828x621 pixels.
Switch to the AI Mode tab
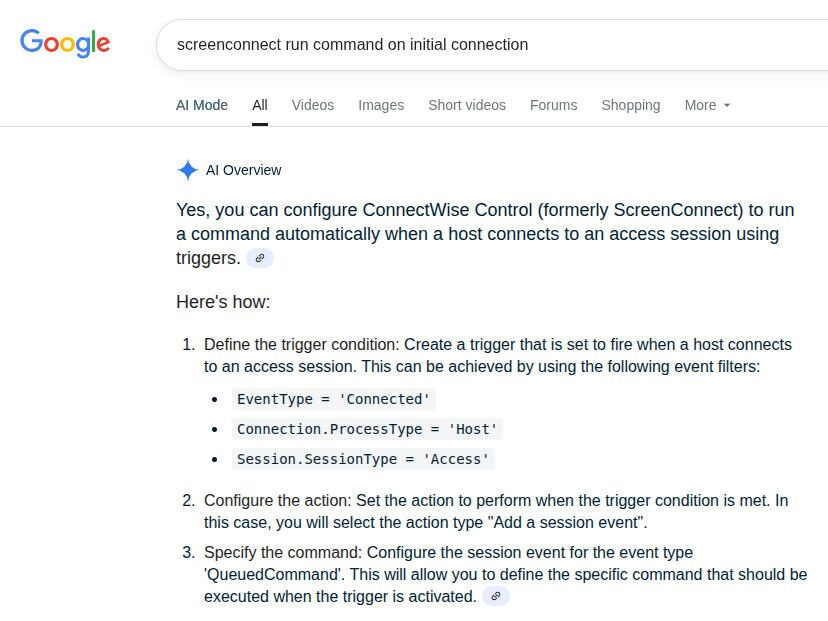(x=202, y=105)
